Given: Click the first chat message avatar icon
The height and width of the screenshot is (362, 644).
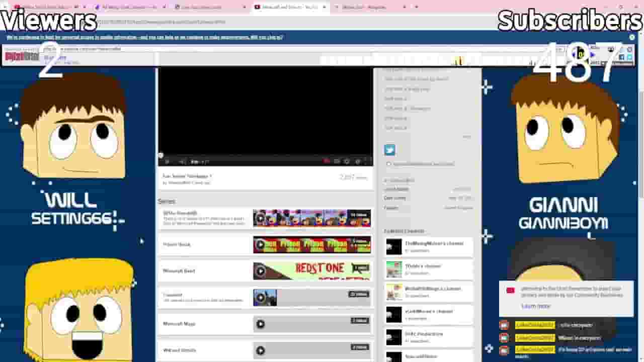Looking at the screenshot, I should [x=504, y=325].
